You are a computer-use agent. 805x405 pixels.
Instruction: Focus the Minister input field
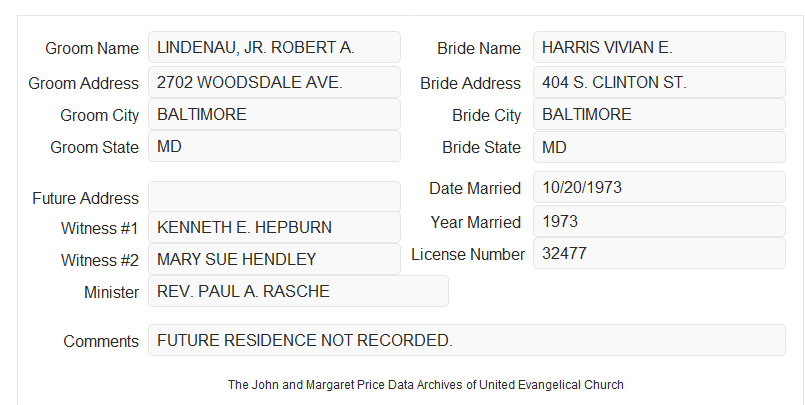pos(298,291)
